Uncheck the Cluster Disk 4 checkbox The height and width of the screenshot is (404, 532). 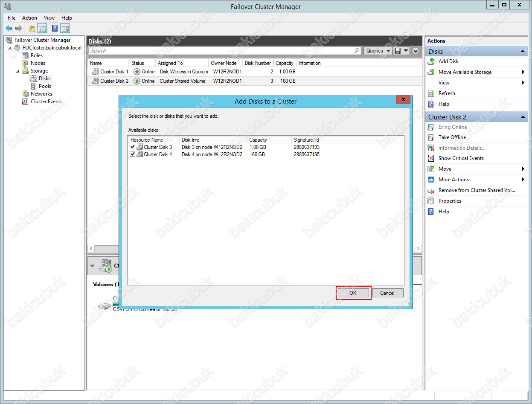point(133,154)
